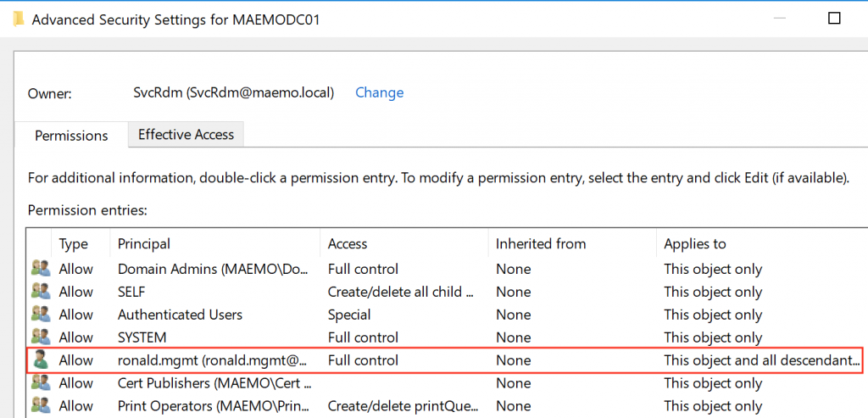Select the ronald.mgmt Full control entry

click(363, 360)
